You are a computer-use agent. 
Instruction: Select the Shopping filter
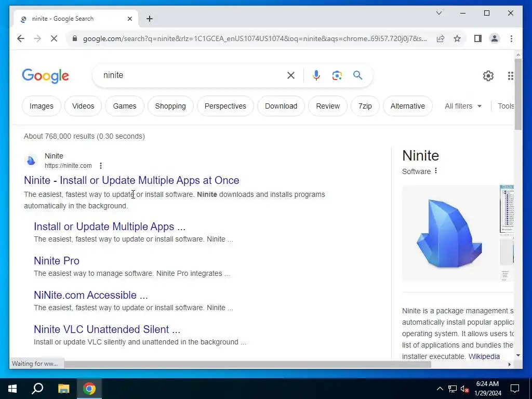[170, 106]
